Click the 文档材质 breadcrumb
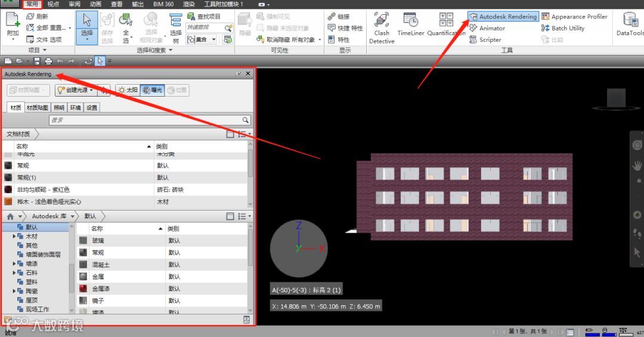Image resolution: width=644 pixels, height=337 pixels. coord(18,134)
